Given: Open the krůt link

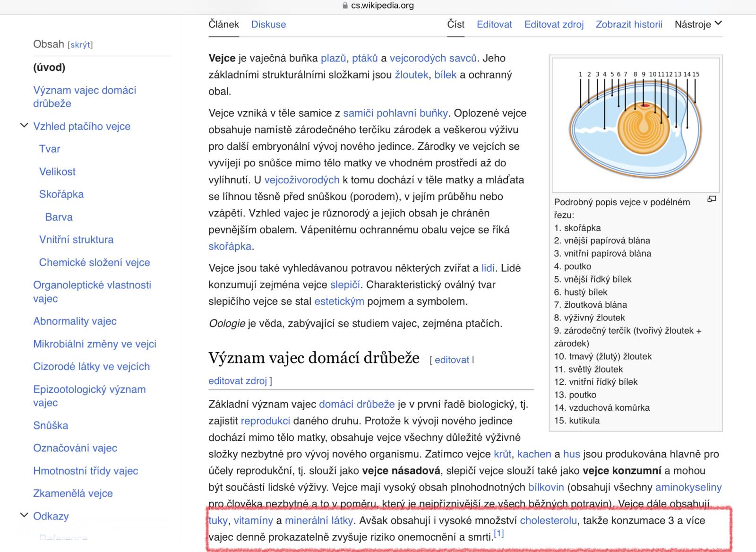Looking at the screenshot, I should coord(503,454).
